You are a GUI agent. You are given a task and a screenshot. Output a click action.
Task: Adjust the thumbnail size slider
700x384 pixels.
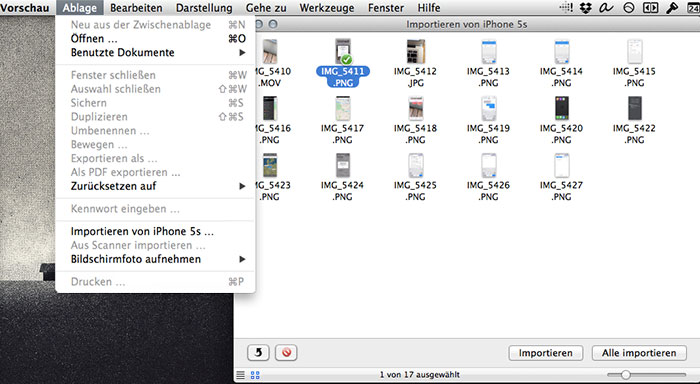(x=625, y=375)
